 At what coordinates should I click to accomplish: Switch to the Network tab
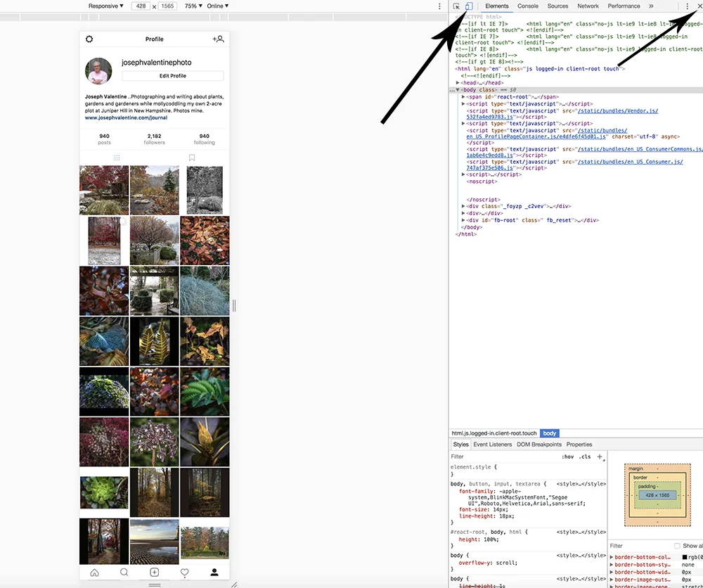pos(588,6)
